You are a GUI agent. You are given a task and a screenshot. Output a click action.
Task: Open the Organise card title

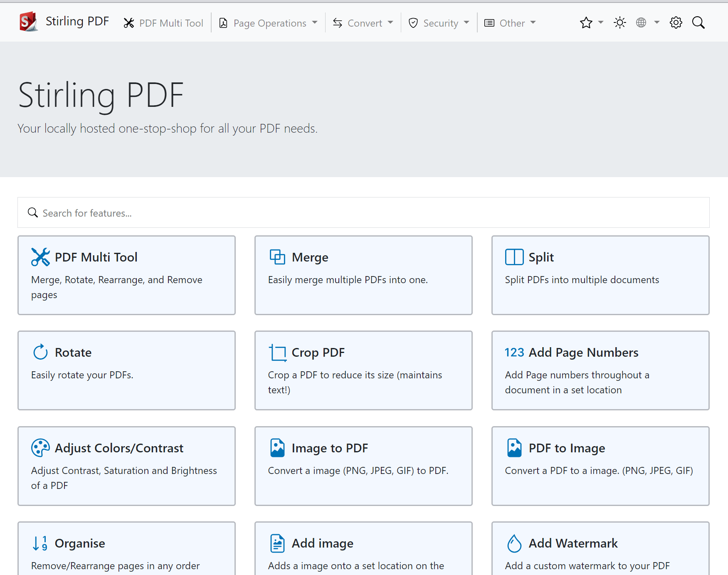[80, 543]
